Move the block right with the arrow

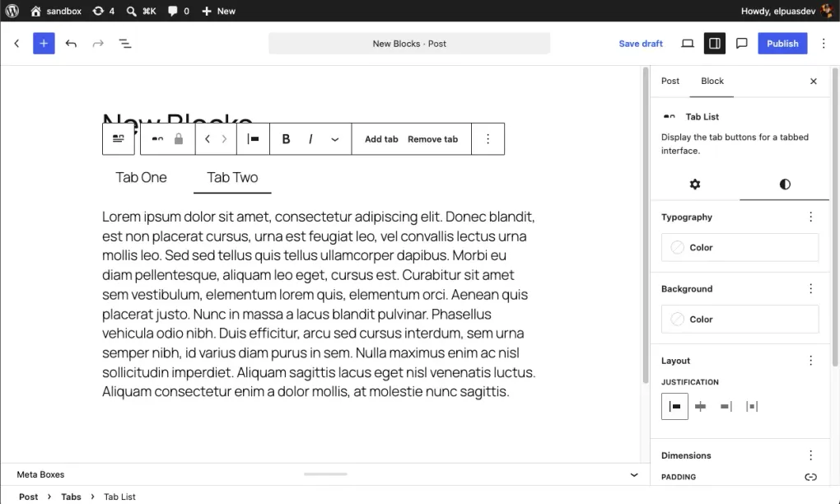[224, 138]
